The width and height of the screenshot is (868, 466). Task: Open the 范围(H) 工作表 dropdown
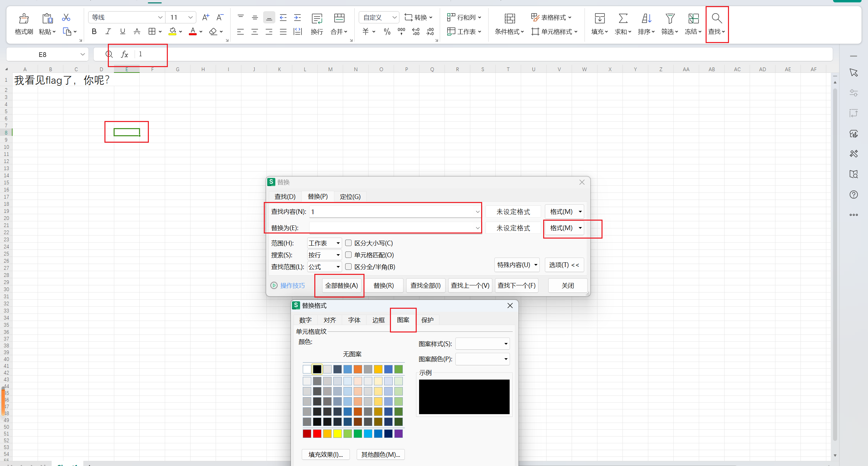[324, 243]
